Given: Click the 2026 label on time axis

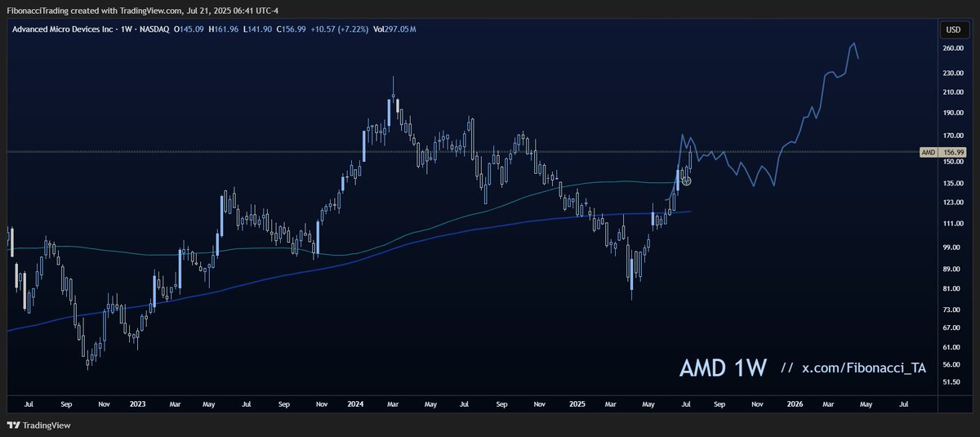Looking at the screenshot, I should click(x=795, y=404).
